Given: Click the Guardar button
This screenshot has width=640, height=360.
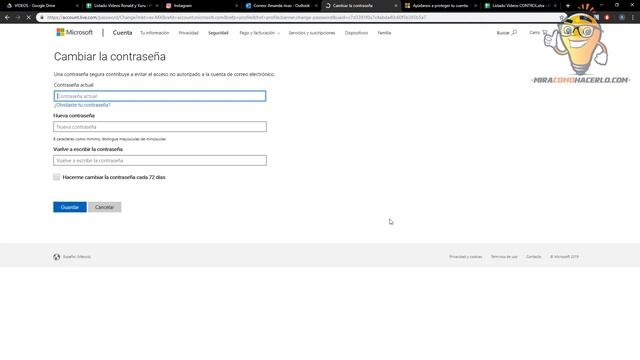Looking at the screenshot, I should (x=70, y=207).
